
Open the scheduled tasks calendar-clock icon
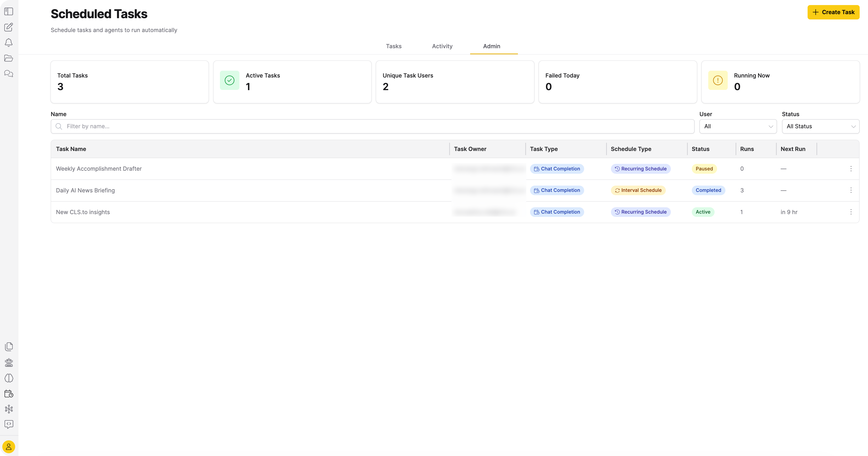pyautogui.click(x=9, y=393)
